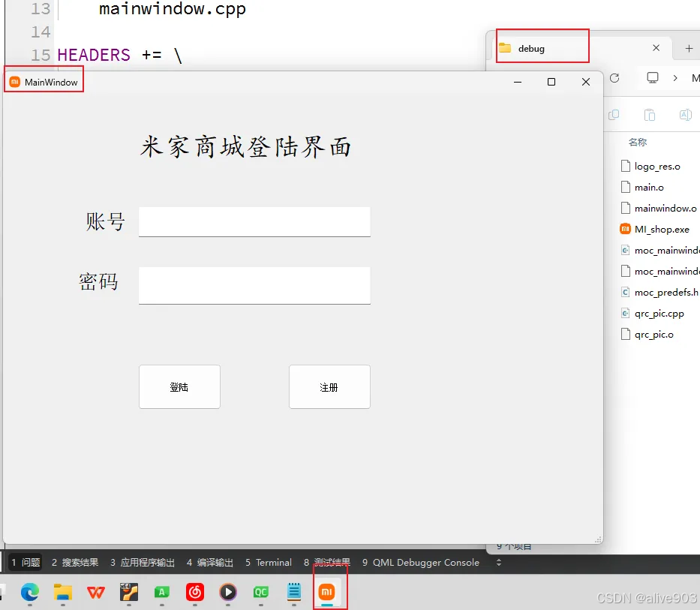Open Qt Creator QC icon in taskbar

pyautogui.click(x=261, y=592)
